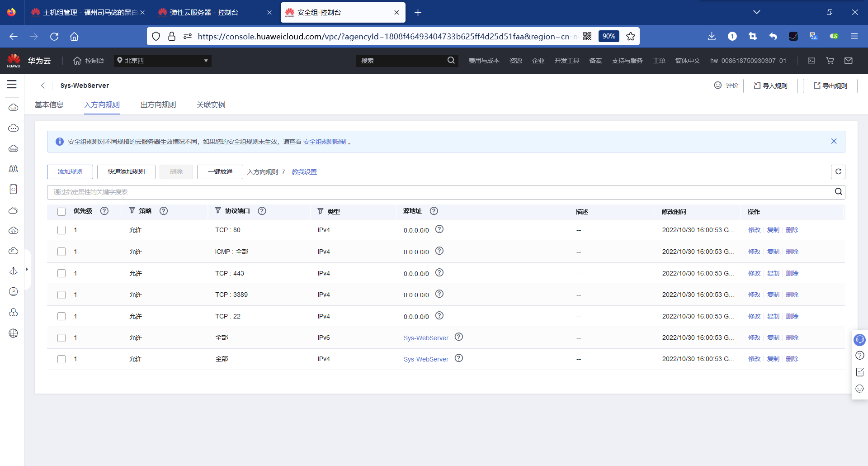Click the back arrow beside Sys-WebServer
This screenshot has height=466, width=868.
(x=43, y=86)
